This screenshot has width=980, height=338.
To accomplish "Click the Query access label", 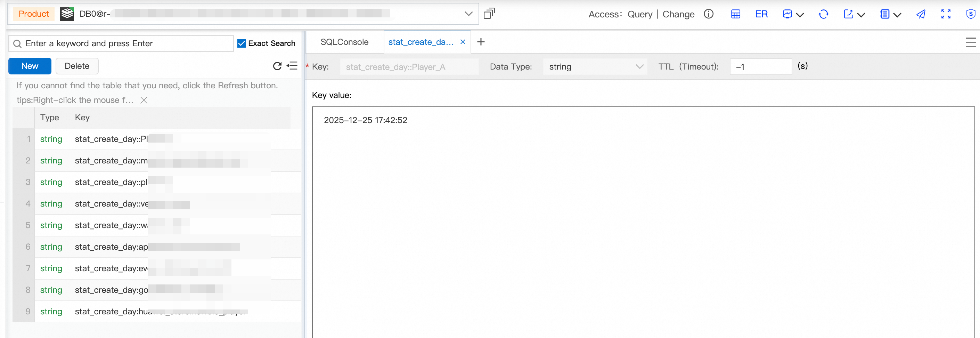I will pyautogui.click(x=640, y=15).
